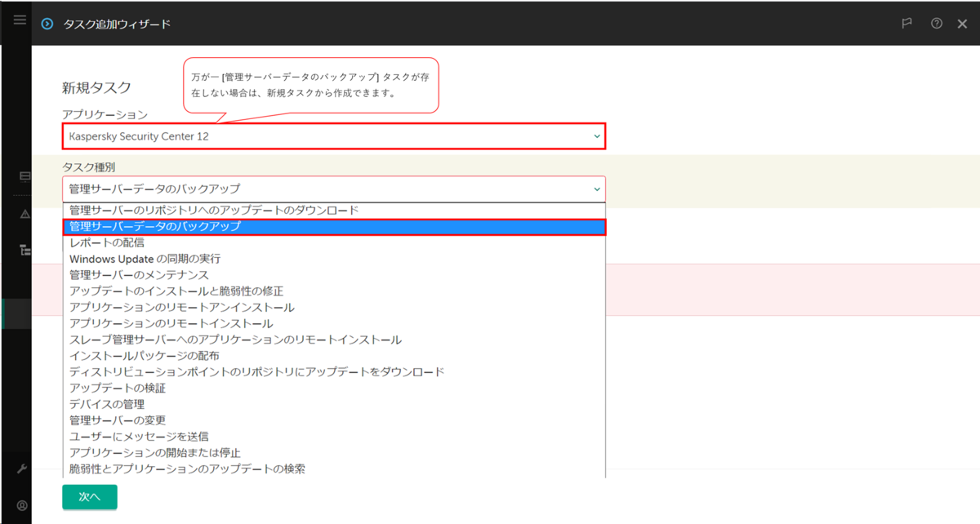Select 管理サーバーのメンテナンス option
Screen dimensions: 980x524
(x=334, y=275)
